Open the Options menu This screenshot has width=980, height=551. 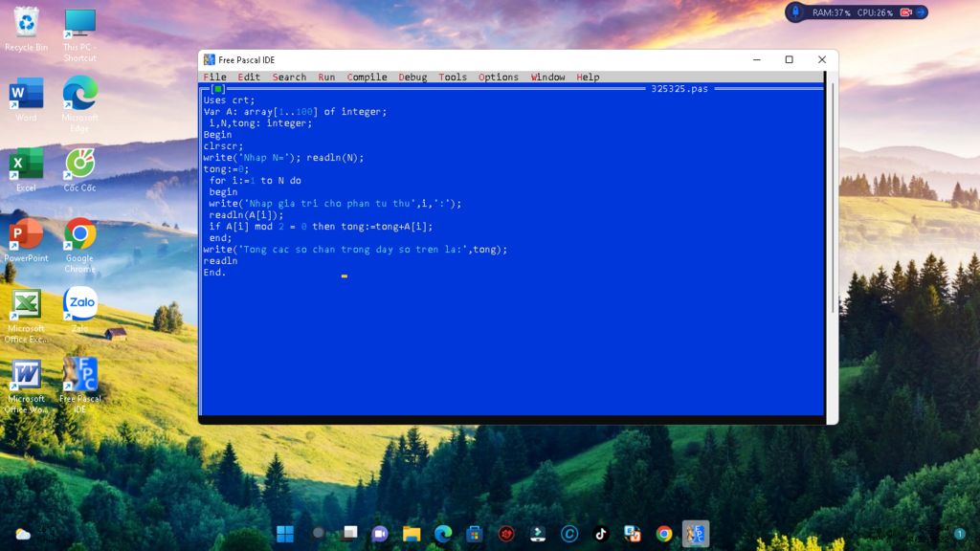coord(498,77)
